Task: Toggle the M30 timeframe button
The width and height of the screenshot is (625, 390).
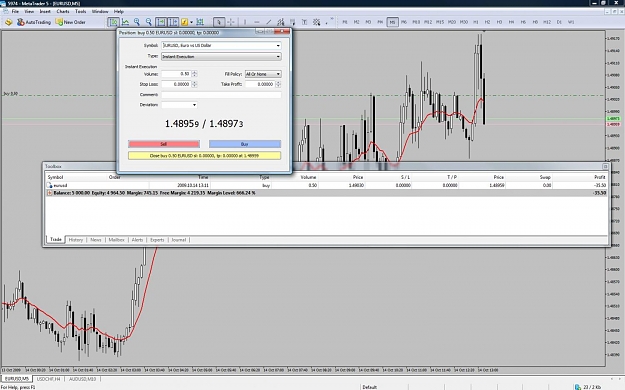Action: click(464, 22)
